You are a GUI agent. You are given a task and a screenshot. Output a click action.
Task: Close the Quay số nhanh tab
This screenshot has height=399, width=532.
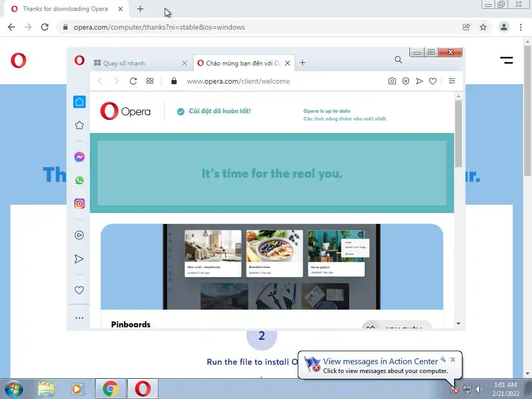click(x=184, y=63)
